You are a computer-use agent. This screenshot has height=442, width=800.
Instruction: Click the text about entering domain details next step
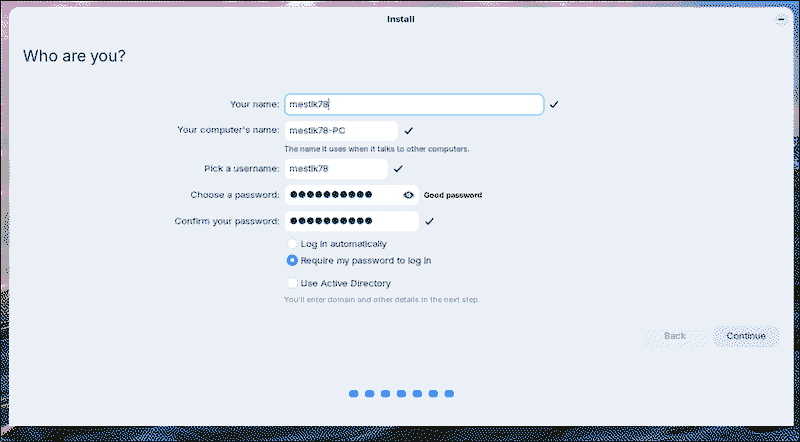382,300
